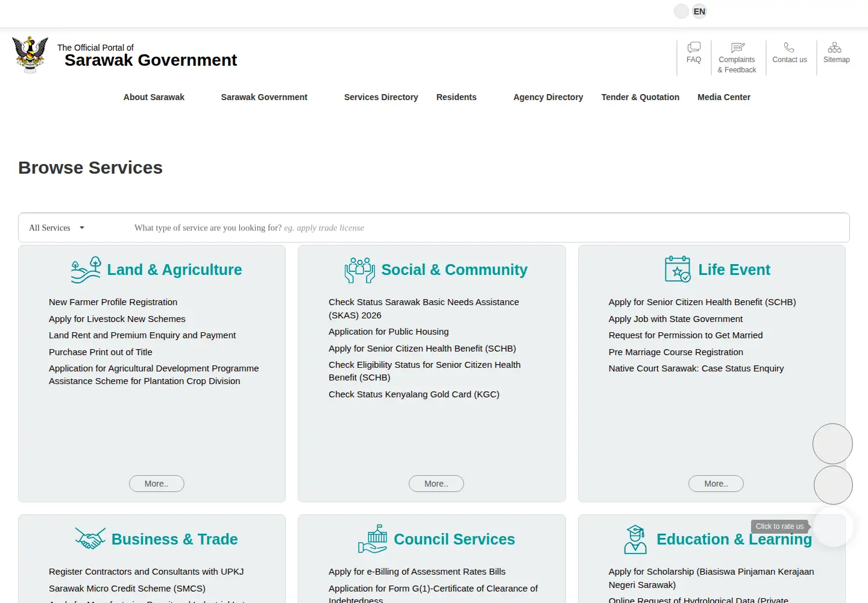Click the Business & Trade handshake icon
The width and height of the screenshot is (868, 603).
pyautogui.click(x=90, y=538)
